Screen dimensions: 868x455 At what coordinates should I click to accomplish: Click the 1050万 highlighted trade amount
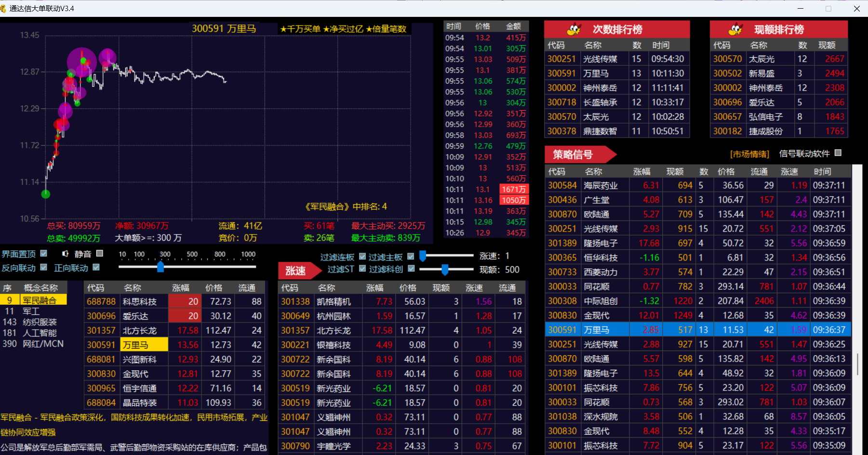coord(514,200)
